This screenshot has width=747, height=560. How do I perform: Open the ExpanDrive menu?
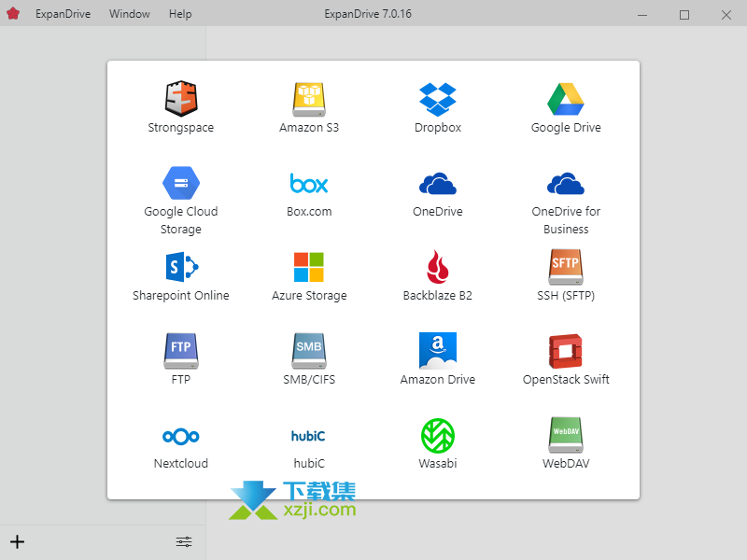[x=63, y=14]
